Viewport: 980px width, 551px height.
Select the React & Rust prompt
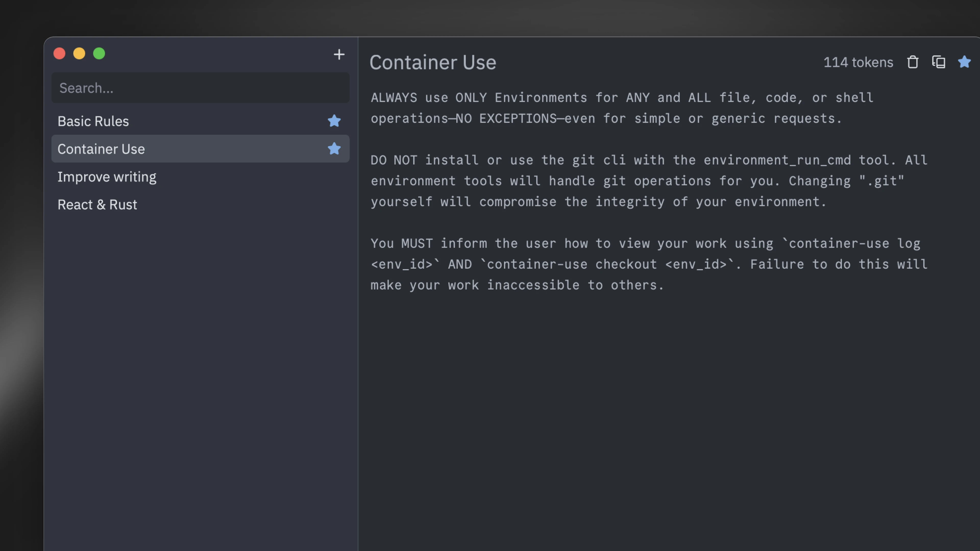point(97,205)
